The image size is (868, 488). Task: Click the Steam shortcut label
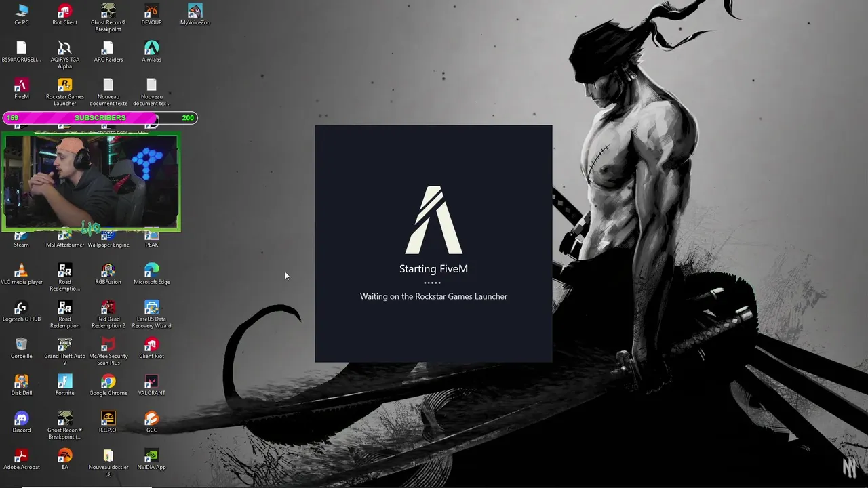[22, 245]
